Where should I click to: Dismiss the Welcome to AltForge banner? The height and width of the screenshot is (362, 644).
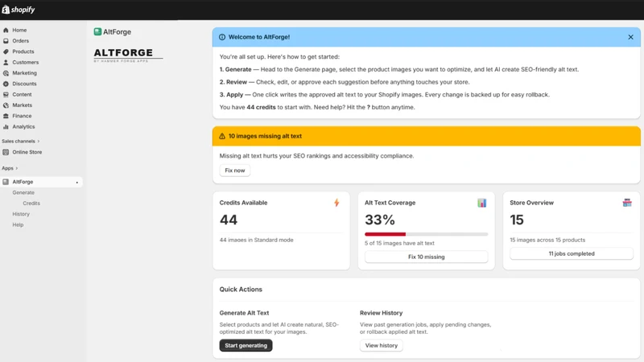tap(630, 37)
